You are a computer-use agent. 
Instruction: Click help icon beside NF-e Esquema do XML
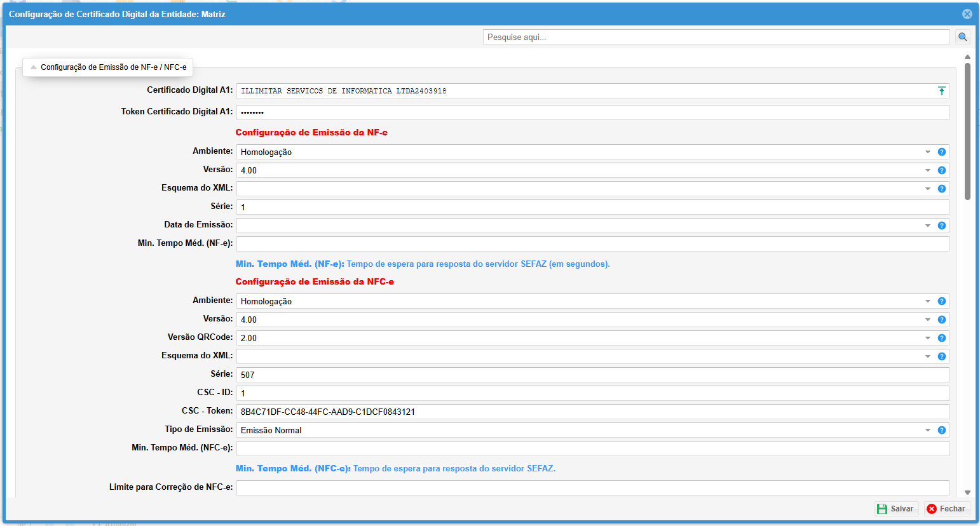tap(942, 189)
